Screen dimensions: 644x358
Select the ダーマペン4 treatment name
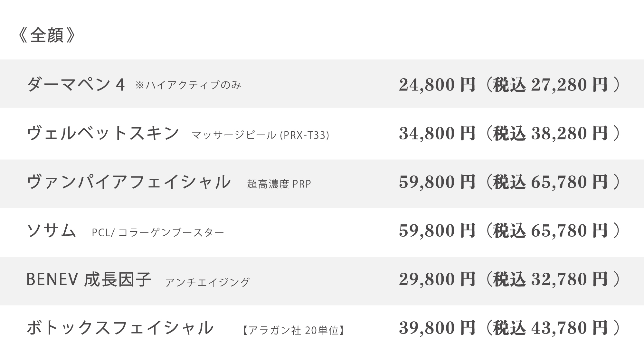[76, 85]
